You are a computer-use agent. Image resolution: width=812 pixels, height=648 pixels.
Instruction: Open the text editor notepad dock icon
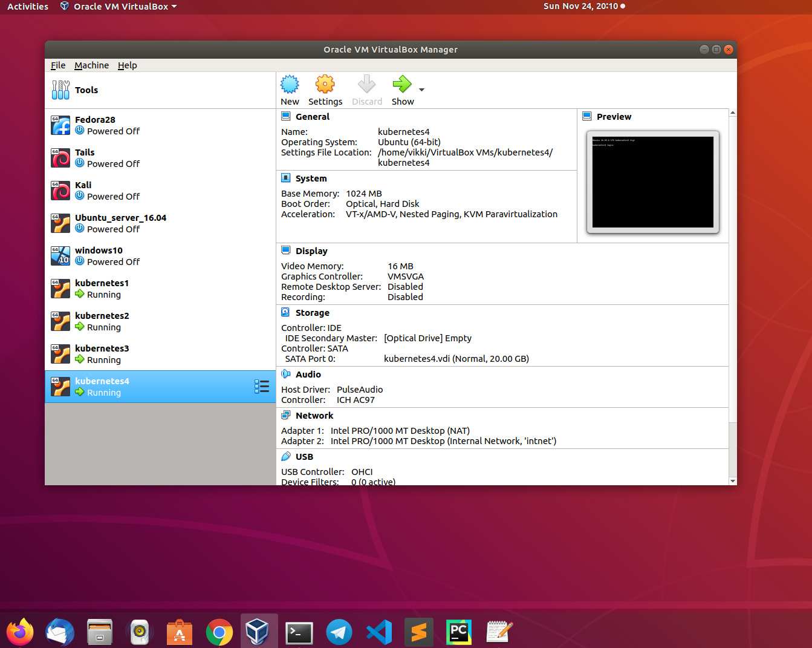pyautogui.click(x=499, y=632)
